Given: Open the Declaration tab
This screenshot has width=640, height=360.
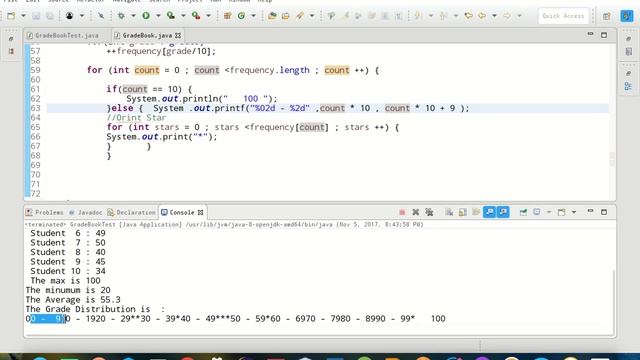Looking at the screenshot, I should tap(131, 212).
